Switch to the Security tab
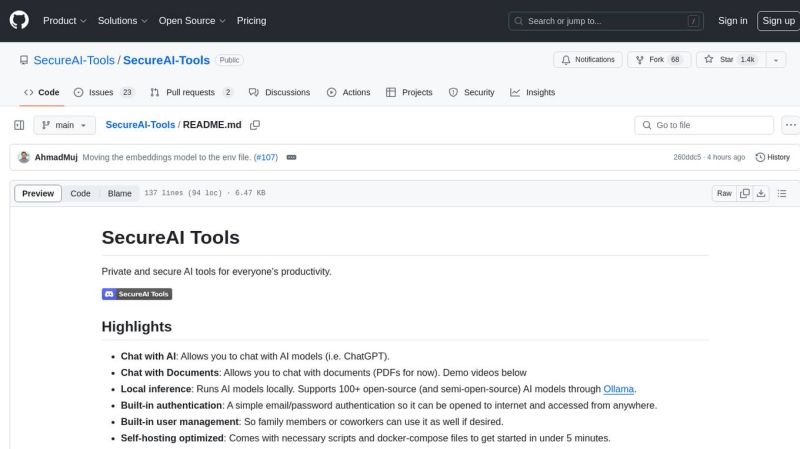Viewport: 800px width, 449px height. (x=472, y=92)
